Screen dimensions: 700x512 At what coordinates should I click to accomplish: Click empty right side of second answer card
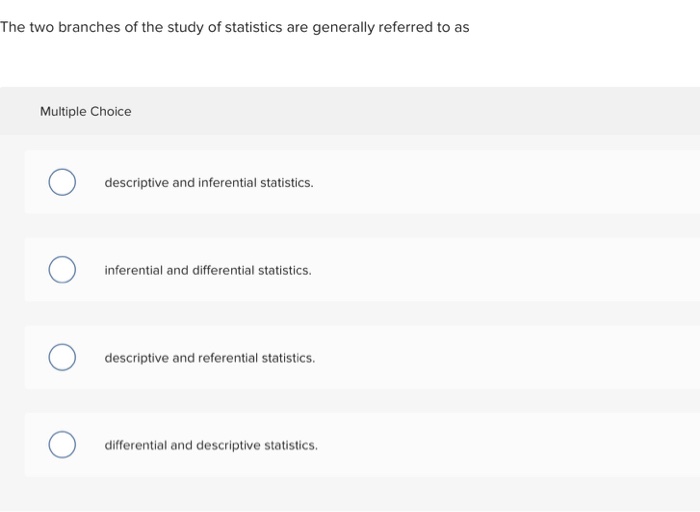550,270
